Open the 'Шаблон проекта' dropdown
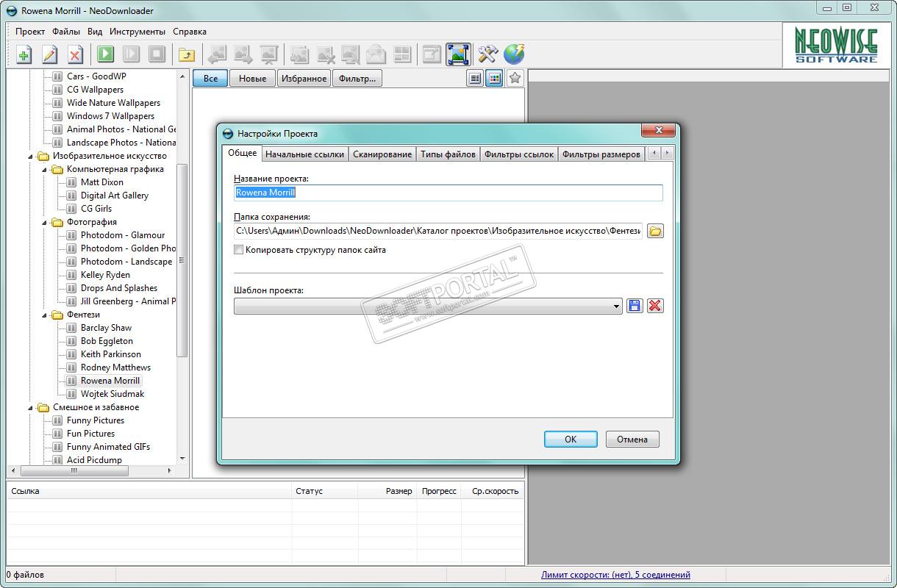Screen dimensions: 897x588 click(x=428, y=306)
